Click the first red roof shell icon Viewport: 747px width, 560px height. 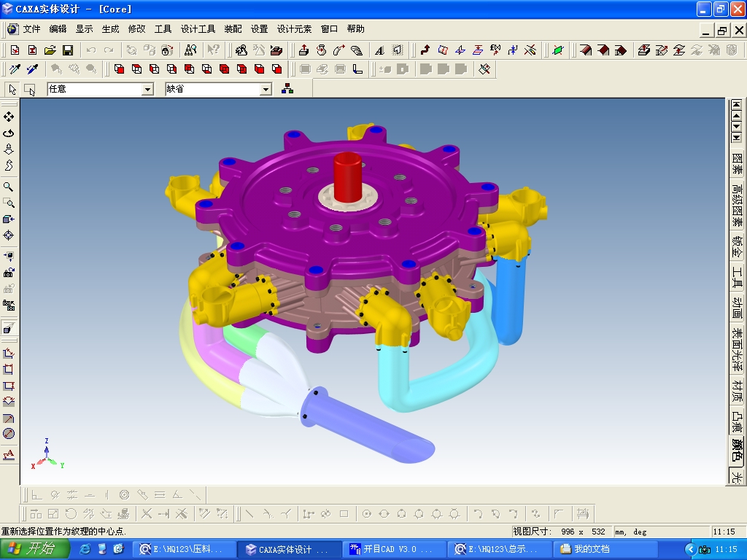point(586,50)
